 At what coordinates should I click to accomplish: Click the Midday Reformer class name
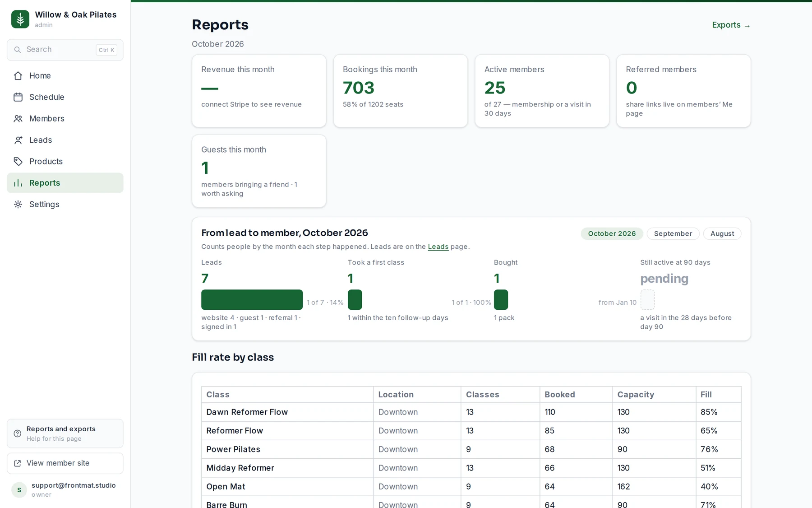[x=240, y=468]
